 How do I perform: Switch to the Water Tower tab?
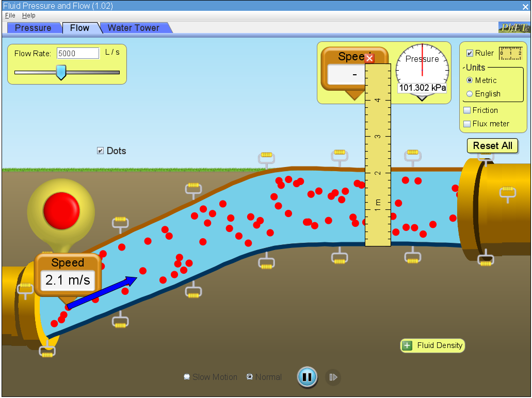pyautogui.click(x=134, y=28)
